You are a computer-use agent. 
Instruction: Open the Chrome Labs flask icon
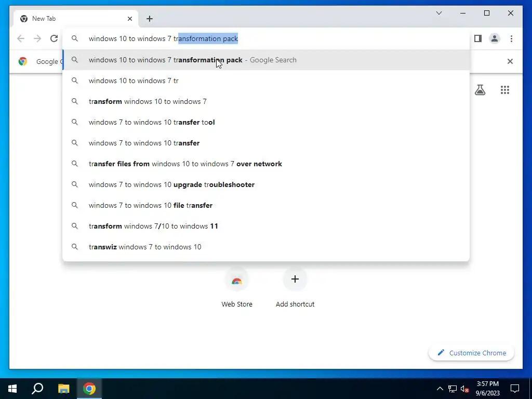(480, 90)
